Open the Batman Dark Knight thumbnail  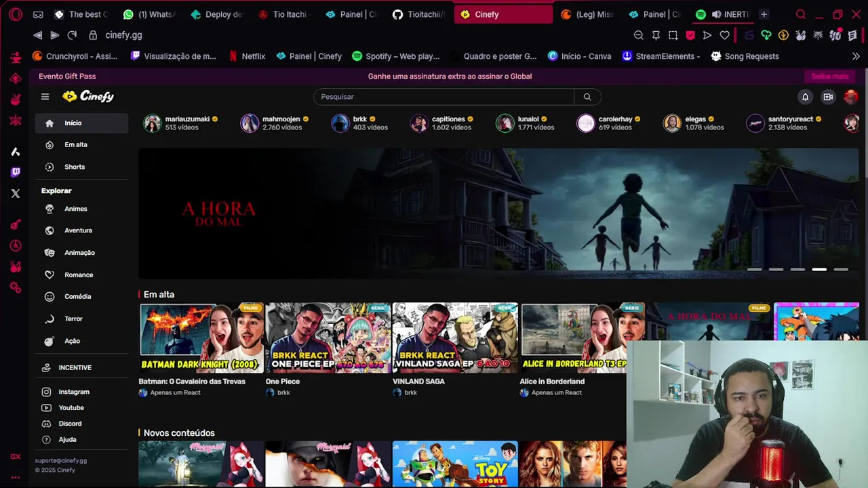(x=202, y=338)
